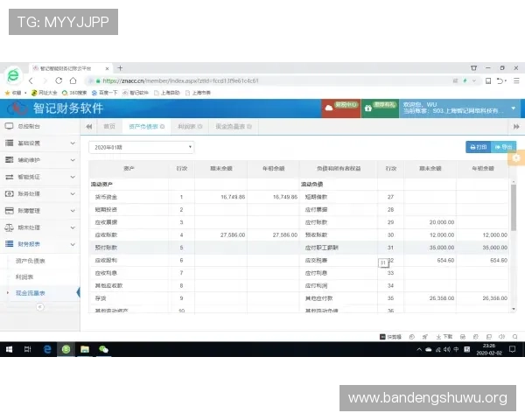Click the 期末处理 balance scale icon
This screenshot has height=420, width=525.
click(x=9, y=227)
